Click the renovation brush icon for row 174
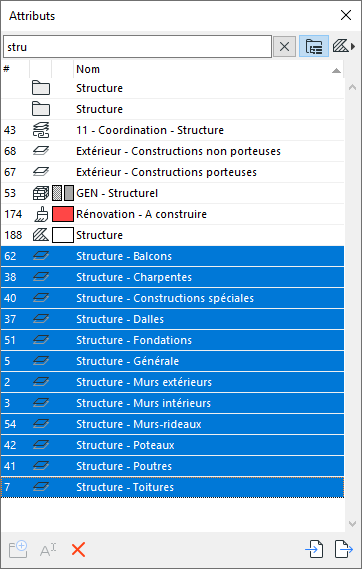Screen dimensions: 362x569 [41, 214]
